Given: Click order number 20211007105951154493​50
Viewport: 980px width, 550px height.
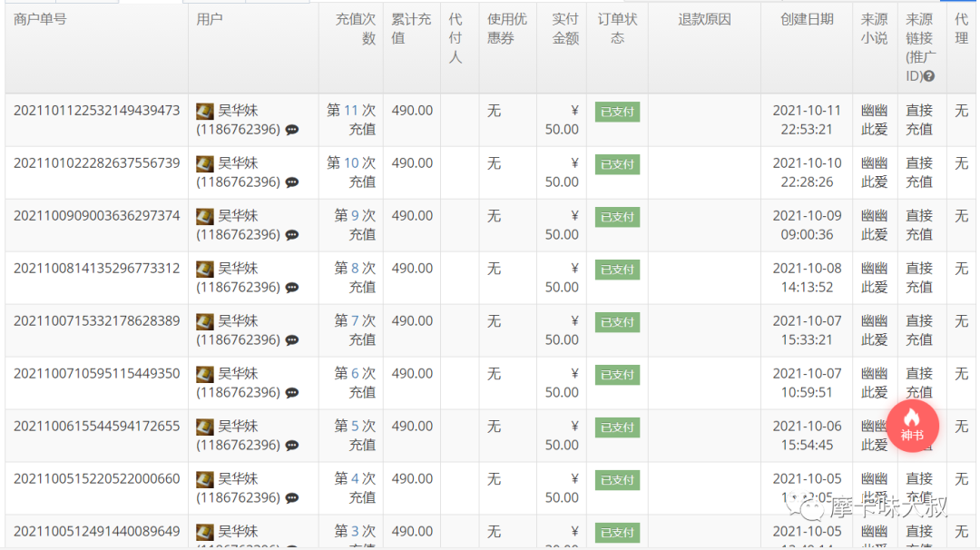Looking at the screenshot, I should point(97,373).
